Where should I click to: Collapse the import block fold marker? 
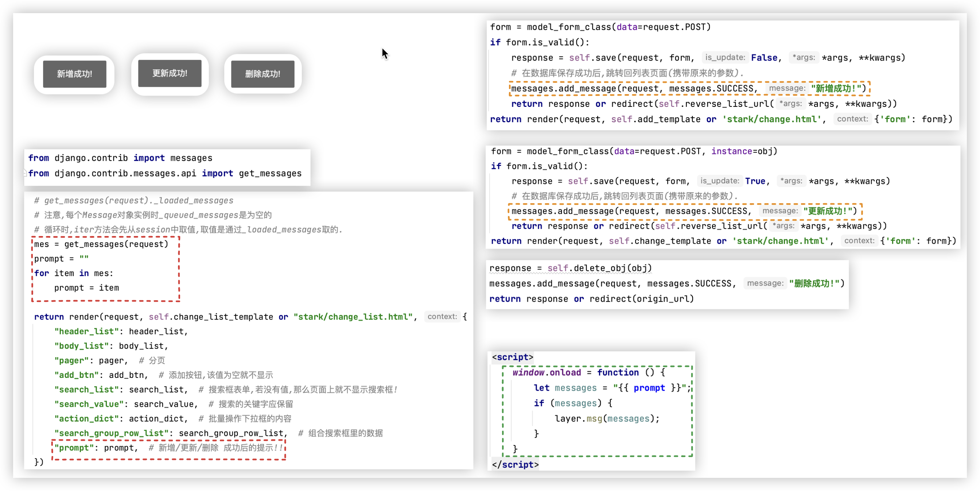click(25, 173)
